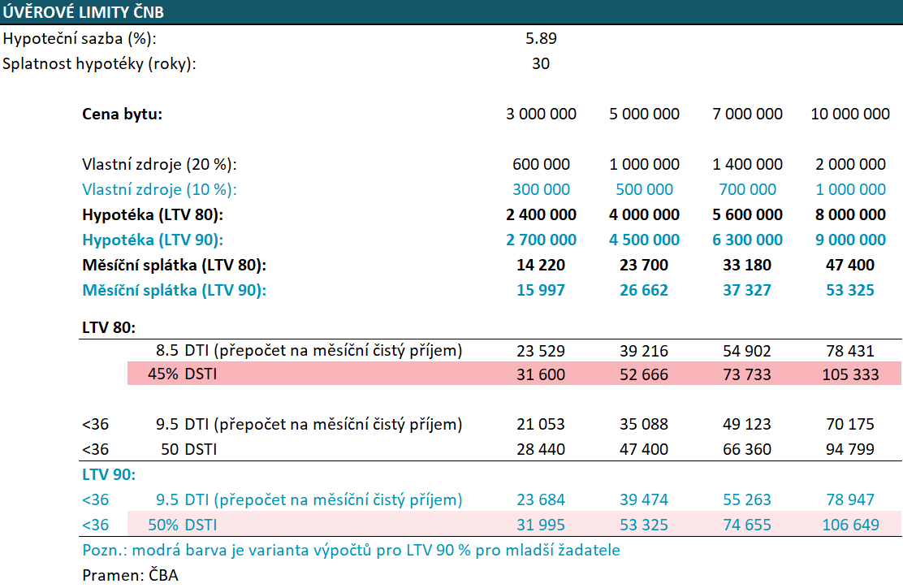Select 1 000 000 in the Vlastní zdroje (10 %) row
Image resolution: width=903 pixels, height=588 pixels.
[x=850, y=189]
